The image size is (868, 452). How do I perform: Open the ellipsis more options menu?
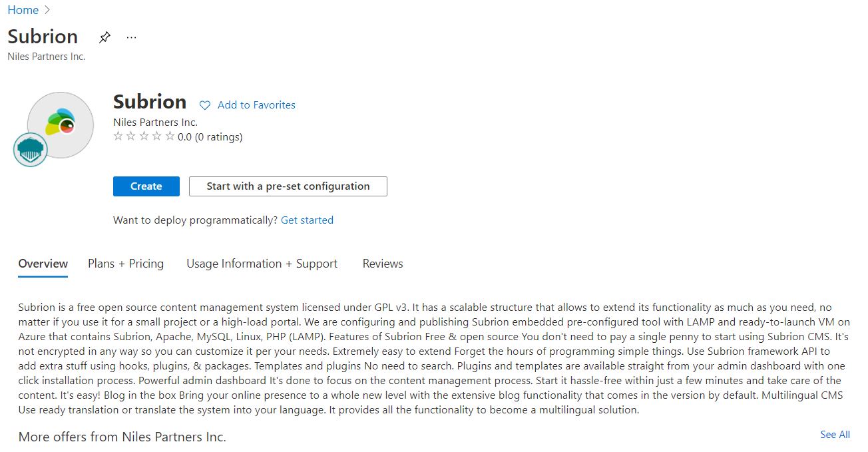(131, 37)
